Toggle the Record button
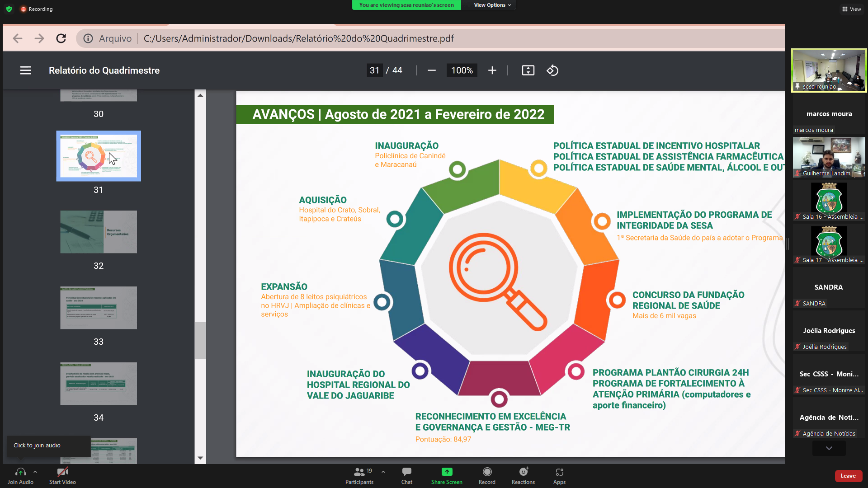Image resolution: width=868 pixels, height=488 pixels. coord(487,475)
